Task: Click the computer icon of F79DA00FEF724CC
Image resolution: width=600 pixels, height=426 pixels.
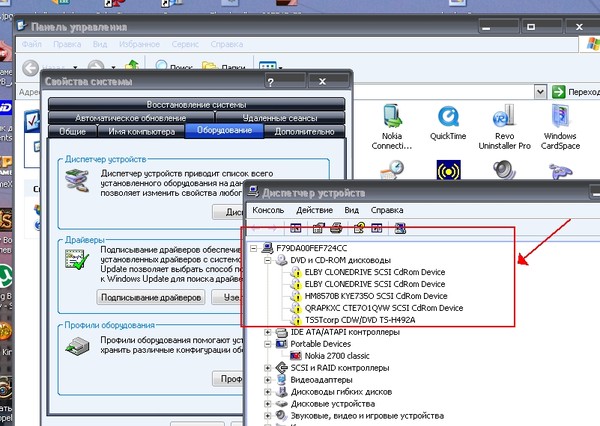Action: click(x=267, y=248)
